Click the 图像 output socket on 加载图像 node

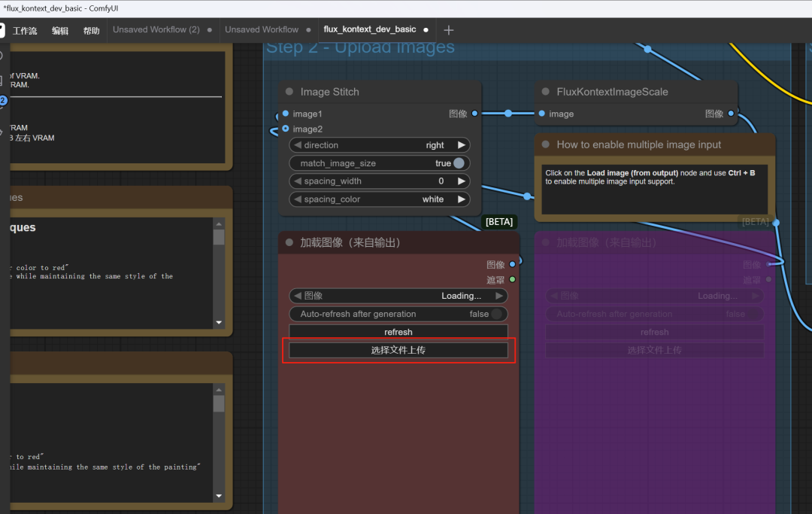click(x=512, y=264)
